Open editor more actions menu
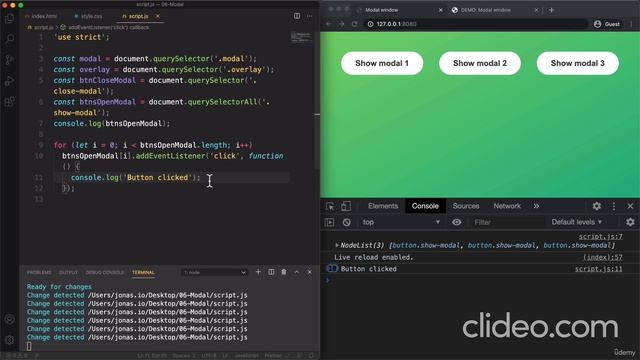 coord(309,16)
